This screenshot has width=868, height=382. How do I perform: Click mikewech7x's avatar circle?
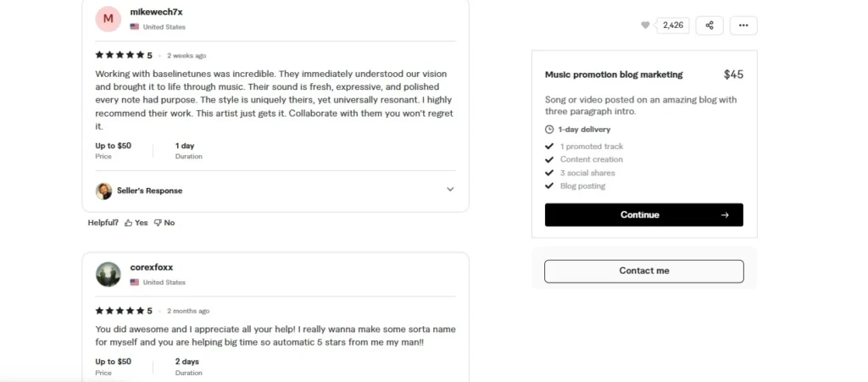pos(108,19)
